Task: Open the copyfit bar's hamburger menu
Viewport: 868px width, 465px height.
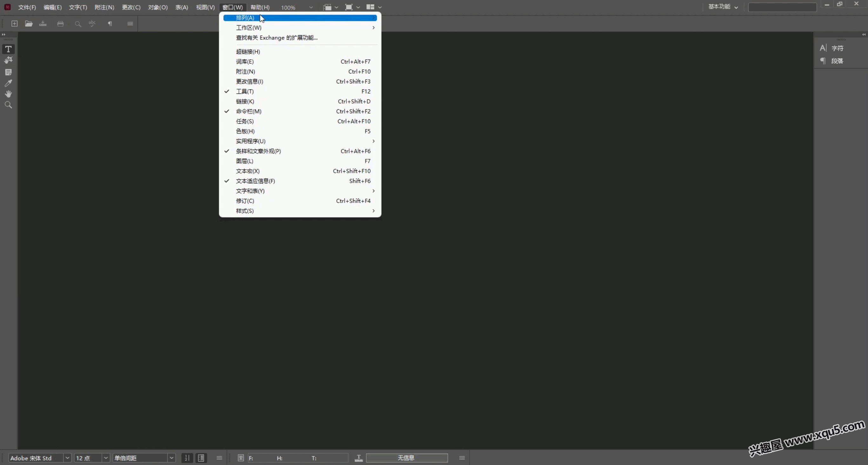Action: click(462, 458)
